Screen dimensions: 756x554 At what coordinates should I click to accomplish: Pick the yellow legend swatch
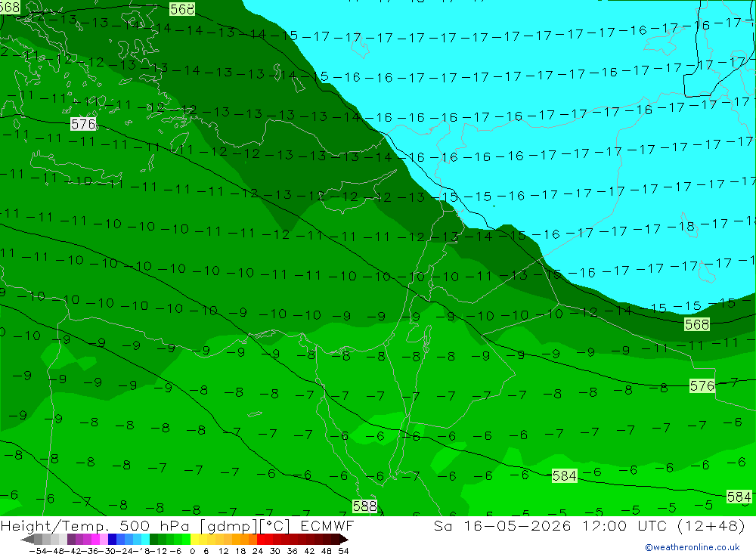[195, 539]
